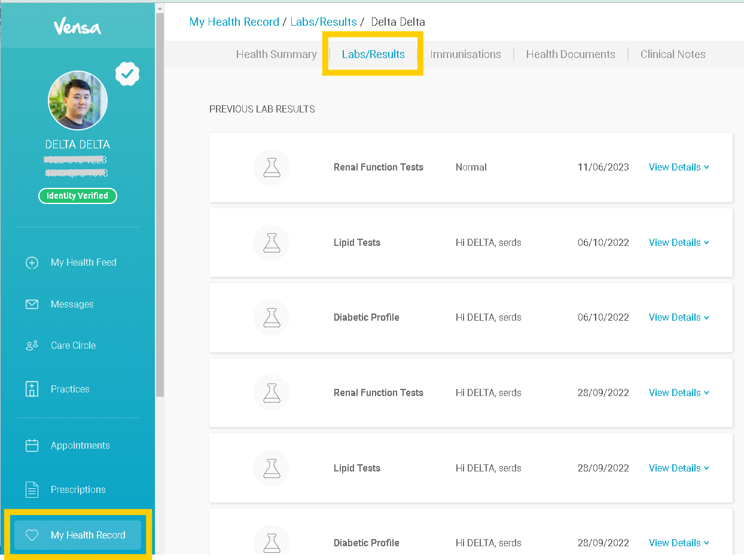Click the Care Circle people icon
The width and height of the screenshot is (744, 560).
32,345
